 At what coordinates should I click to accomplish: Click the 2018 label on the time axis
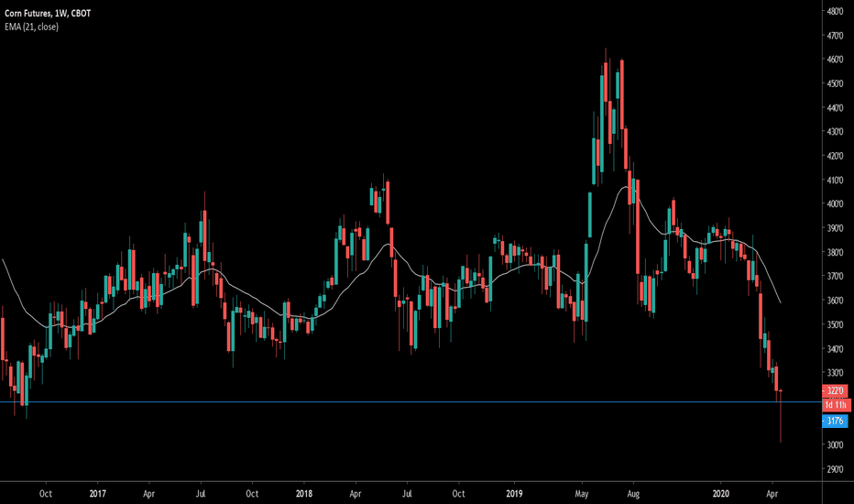pyautogui.click(x=304, y=494)
